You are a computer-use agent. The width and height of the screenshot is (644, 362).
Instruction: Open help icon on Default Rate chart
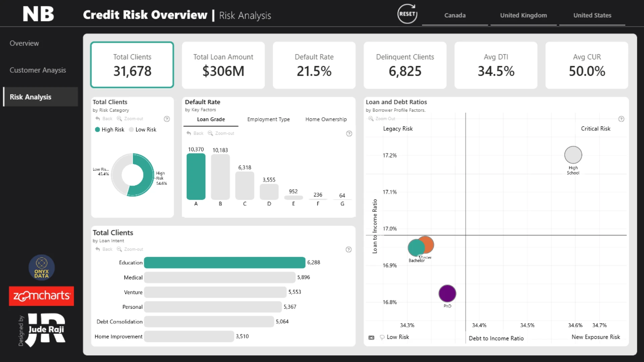349,134
